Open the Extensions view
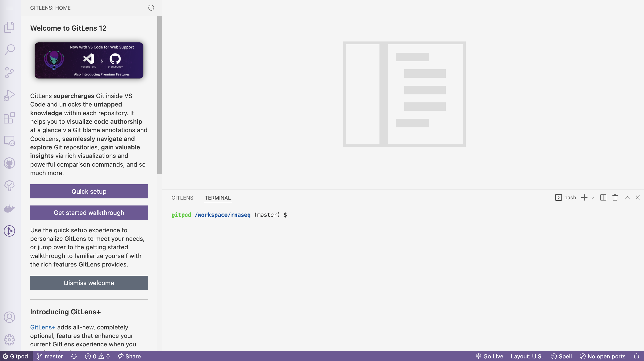 click(9, 118)
